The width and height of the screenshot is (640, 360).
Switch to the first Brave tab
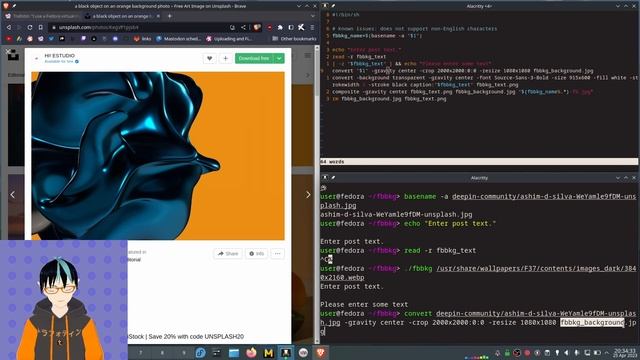pyautogui.click(x=42, y=16)
